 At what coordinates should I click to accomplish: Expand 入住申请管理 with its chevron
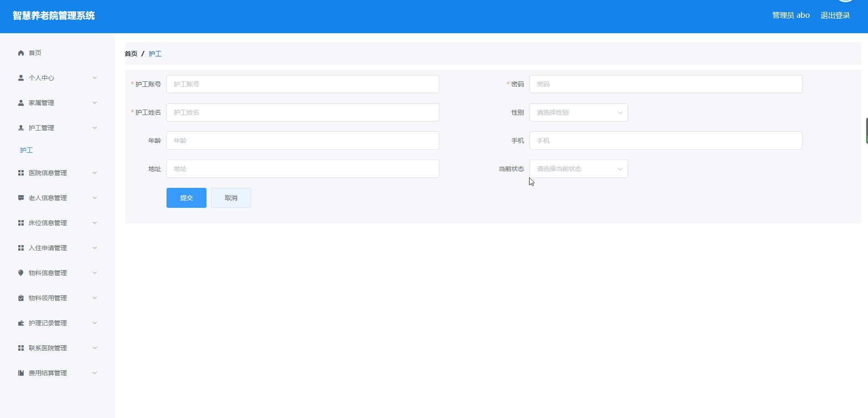pyautogui.click(x=95, y=248)
